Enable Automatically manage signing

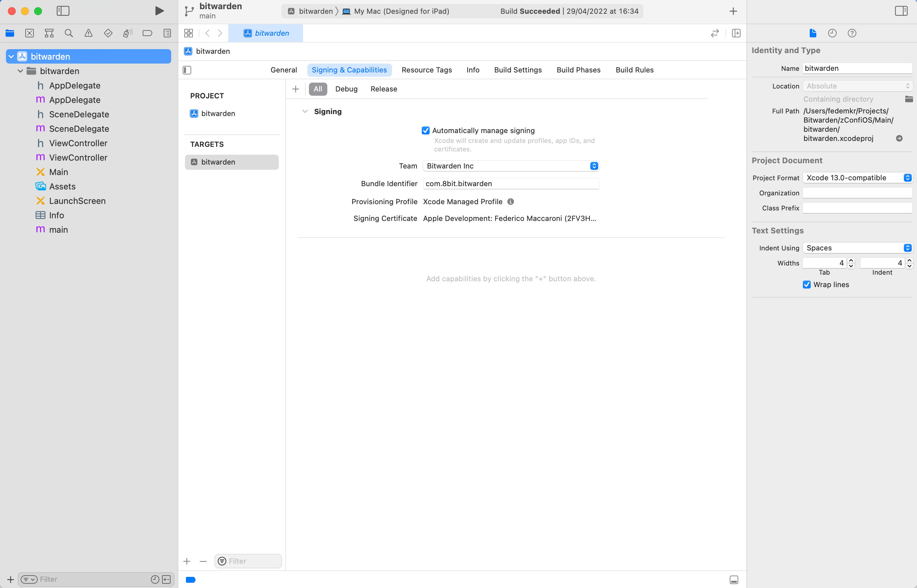click(426, 130)
